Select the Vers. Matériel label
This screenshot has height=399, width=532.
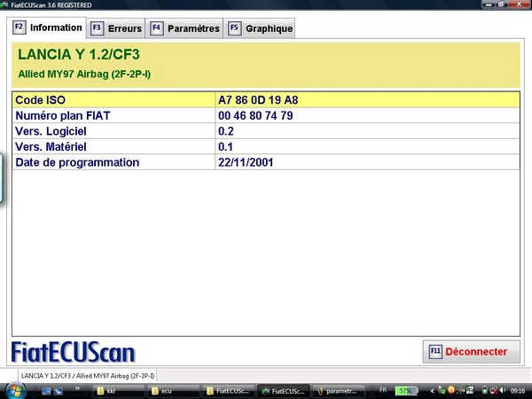(51, 147)
